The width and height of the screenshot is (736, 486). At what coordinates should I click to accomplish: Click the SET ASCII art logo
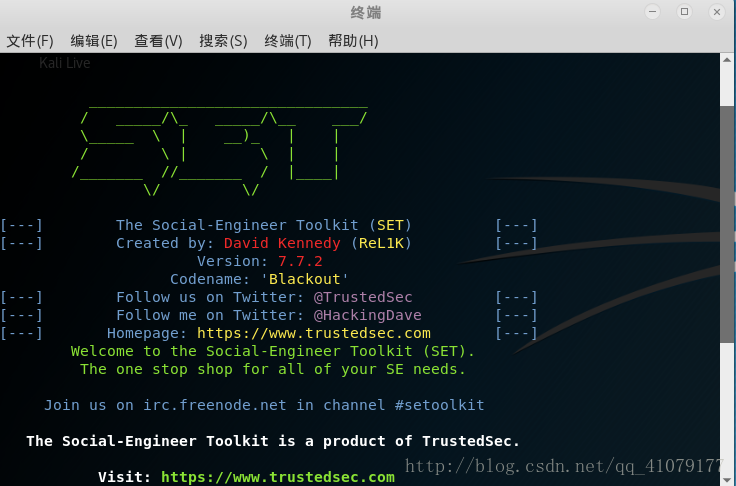click(219, 150)
